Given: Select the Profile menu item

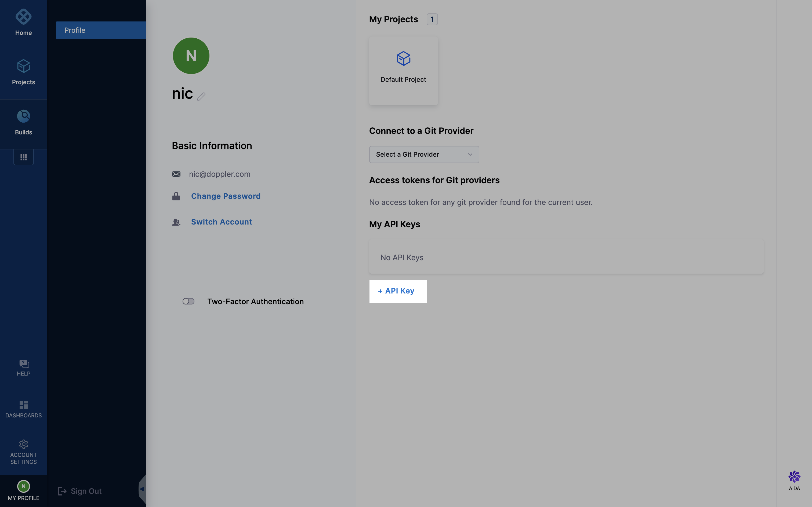Looking at the screenshot, I should [101, 30].
